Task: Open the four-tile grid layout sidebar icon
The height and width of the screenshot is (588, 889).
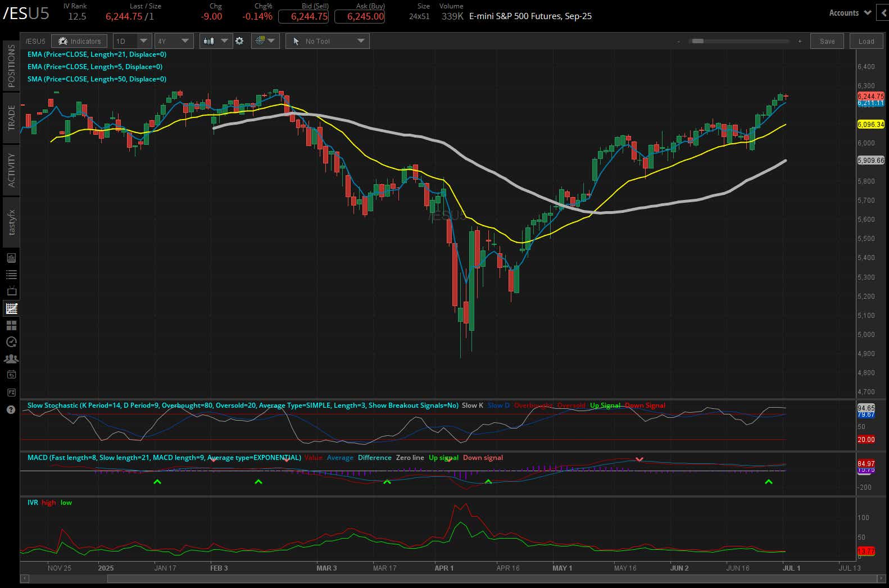Action: tap(11, 325)
